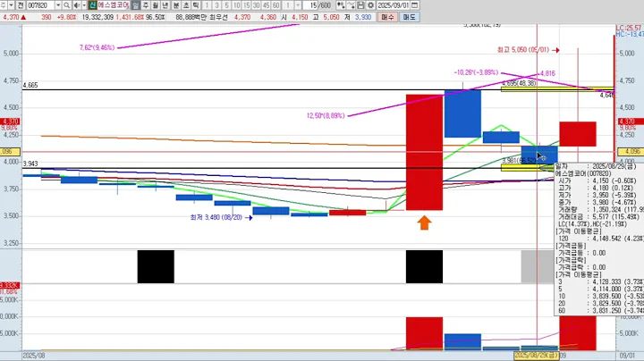Viewport: 644px width, 361px height.
Task: Click the green 신 badge icon
Action: click(x=93, y=5)
